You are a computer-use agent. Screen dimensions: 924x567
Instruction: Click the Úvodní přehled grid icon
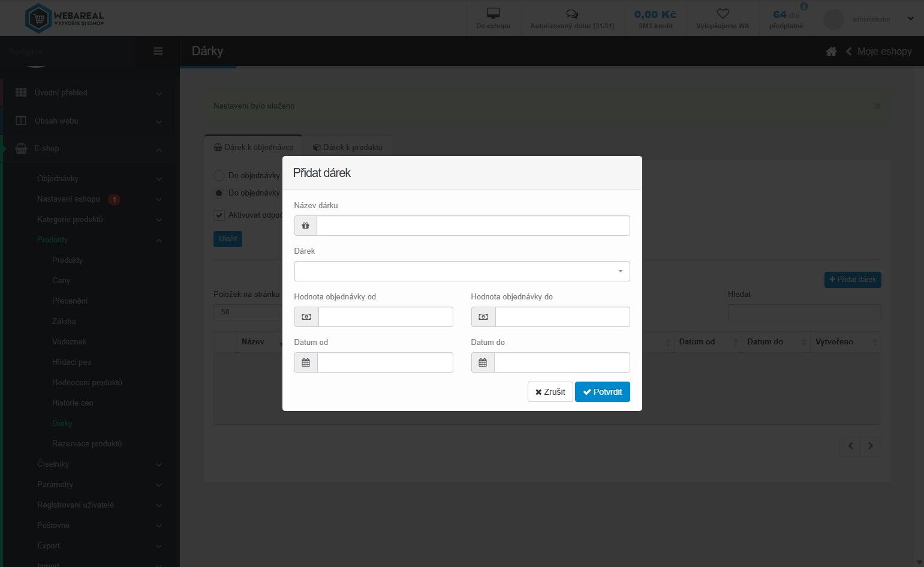click(x=21, y=92)
